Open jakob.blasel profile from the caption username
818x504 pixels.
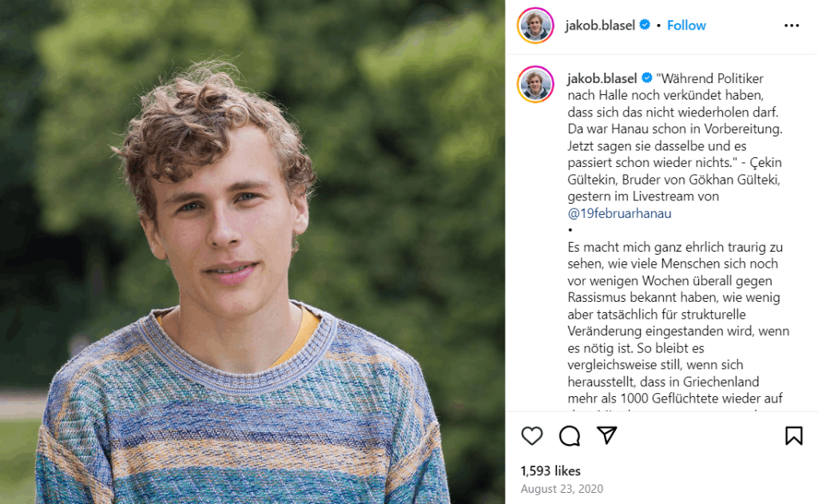tap(602, 78)
